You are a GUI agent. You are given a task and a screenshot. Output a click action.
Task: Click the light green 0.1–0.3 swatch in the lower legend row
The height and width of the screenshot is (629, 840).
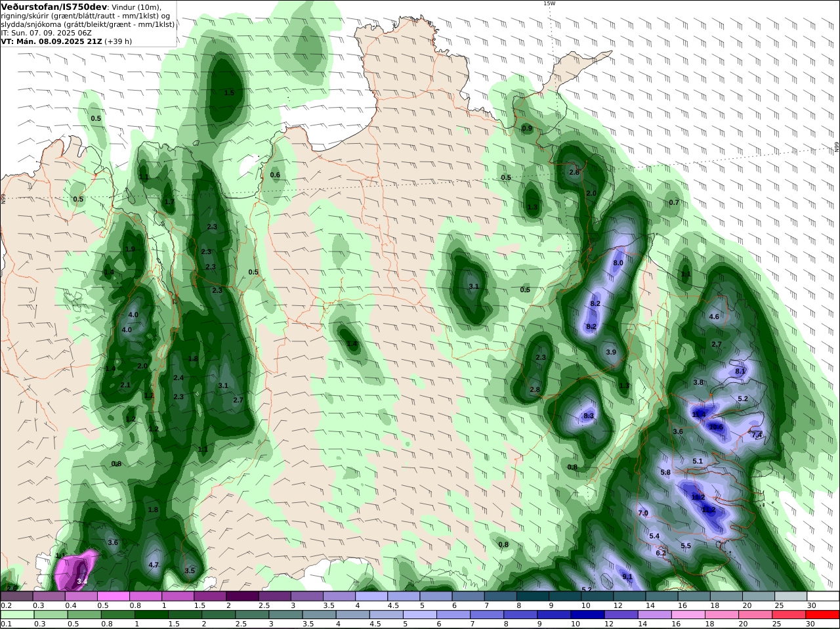[18, 615]
